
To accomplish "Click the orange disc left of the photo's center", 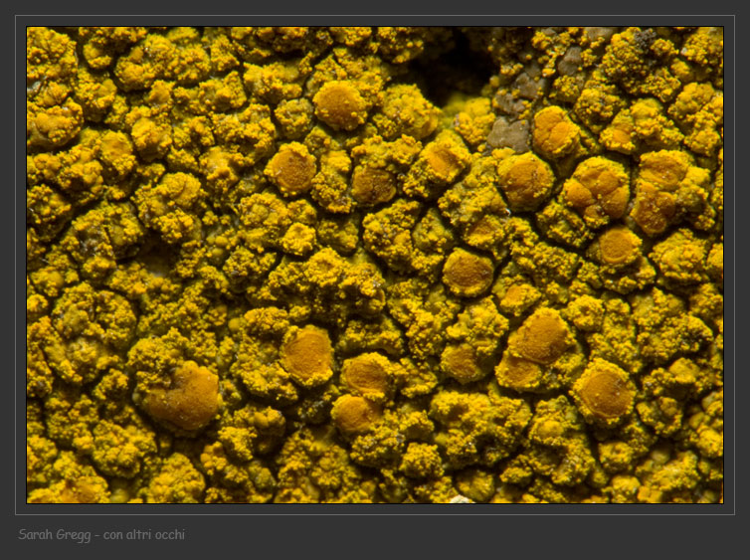I will 290,168.
